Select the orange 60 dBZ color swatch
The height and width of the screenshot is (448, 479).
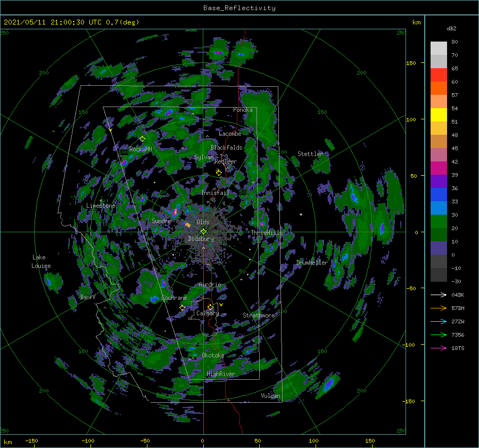click(x=439, y=88)
